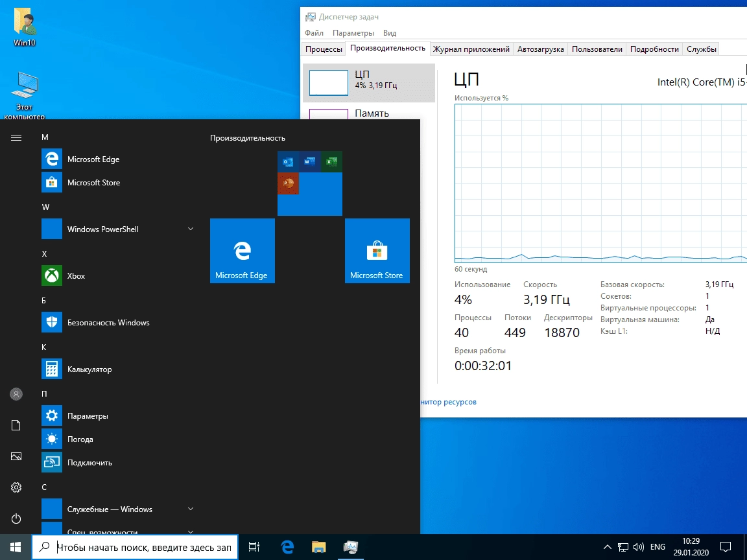
Task: Open the монитор ресурсов link
Action: pos(448,402)
